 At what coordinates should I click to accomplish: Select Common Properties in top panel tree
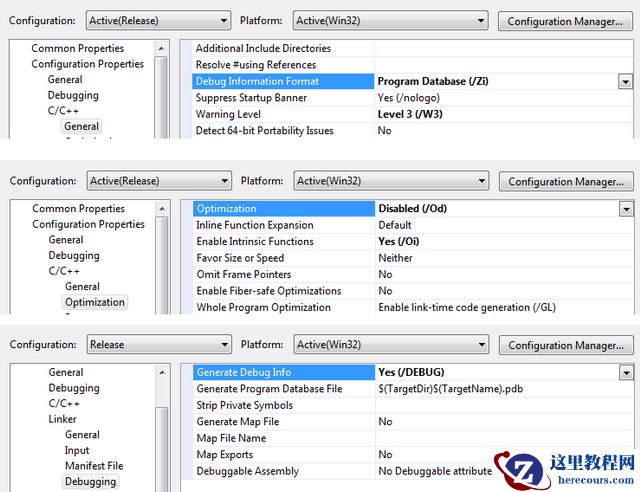pyautogui.click(x=78, y=48)
